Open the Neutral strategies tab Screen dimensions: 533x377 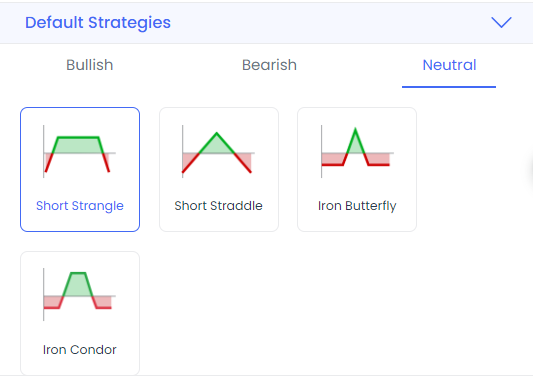[449, 65]
